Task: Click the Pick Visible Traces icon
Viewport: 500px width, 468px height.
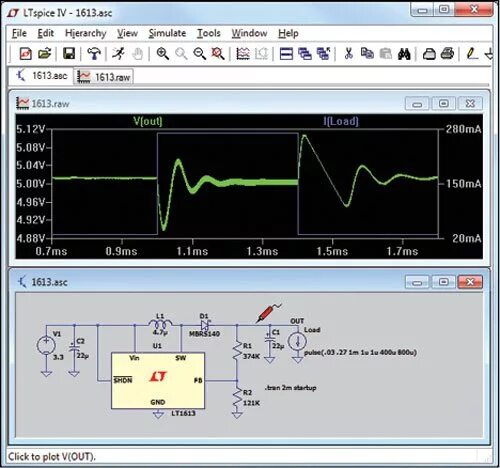Action: [x=243, y=54]
